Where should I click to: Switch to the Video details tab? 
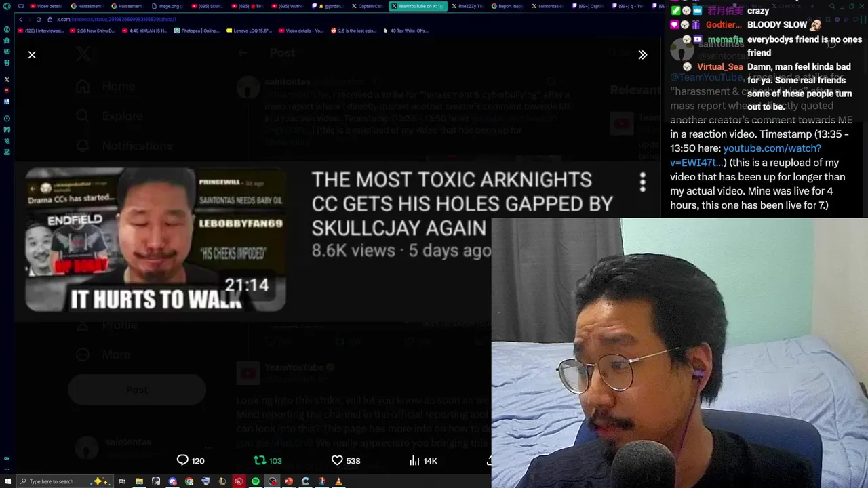46,6
